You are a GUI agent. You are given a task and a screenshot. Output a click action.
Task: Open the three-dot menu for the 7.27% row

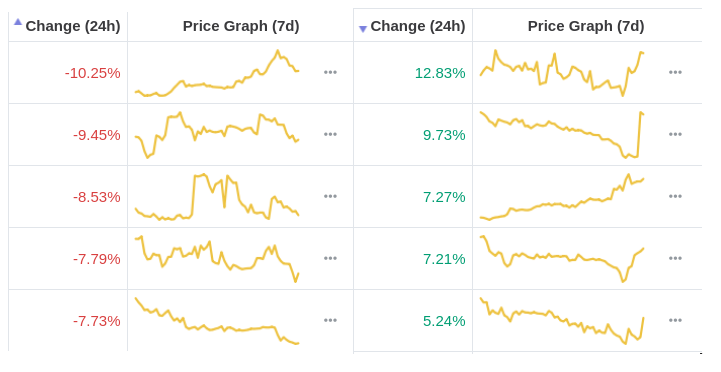pyautogui.click(x=675, y=196)
